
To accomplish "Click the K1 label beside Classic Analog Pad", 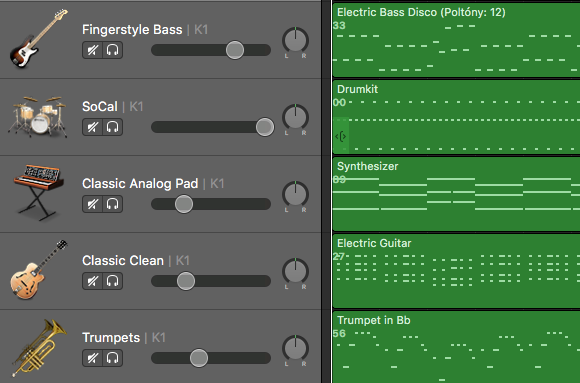I will coord(217,184).
